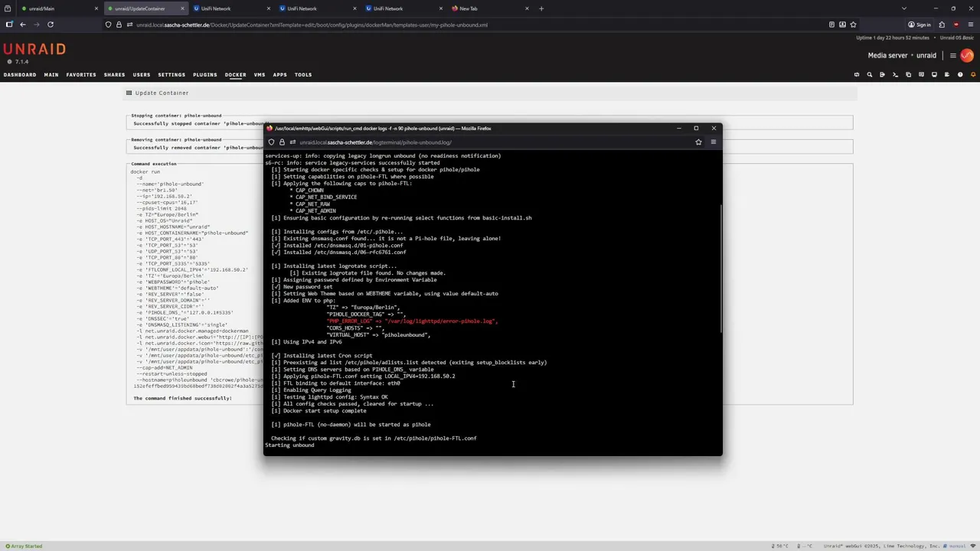Open the List all tabs dropdown
This screenshot has height=551, width=980.
click(903, 8)
